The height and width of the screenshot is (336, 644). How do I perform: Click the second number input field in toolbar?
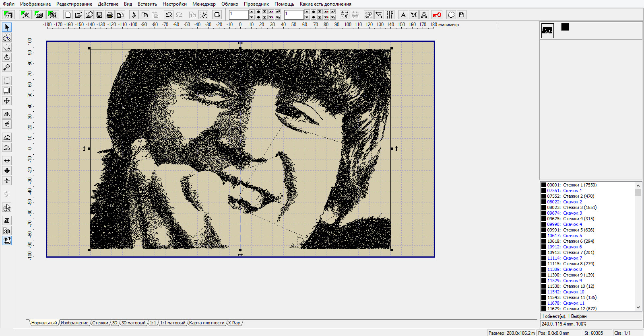pyautogui.click(x=294, y=15)
